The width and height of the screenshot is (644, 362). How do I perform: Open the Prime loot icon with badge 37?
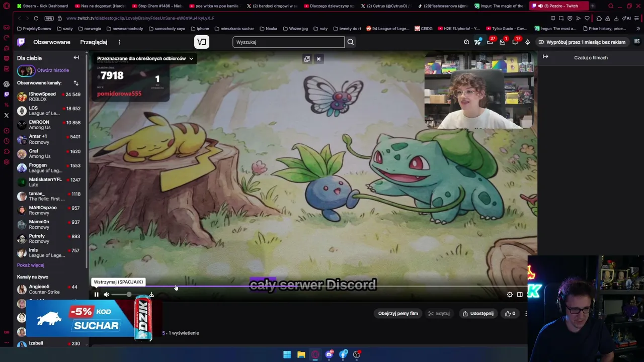click(490, 42)
